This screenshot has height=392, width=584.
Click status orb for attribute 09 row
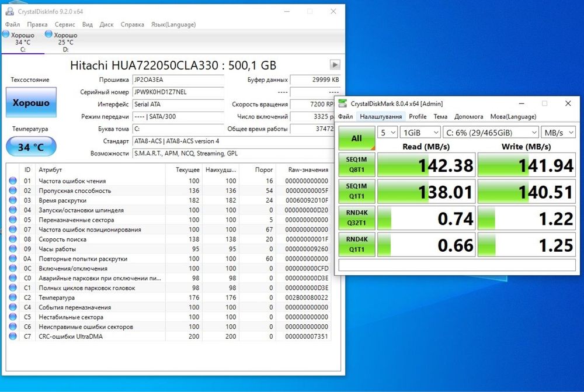click(x=13, y=248)
